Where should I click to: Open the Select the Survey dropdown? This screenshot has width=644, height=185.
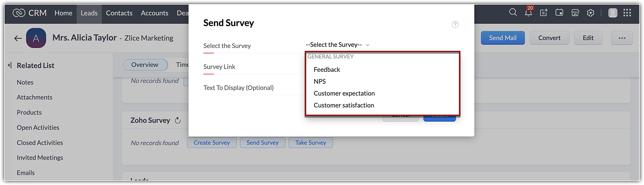coord(337,45)
